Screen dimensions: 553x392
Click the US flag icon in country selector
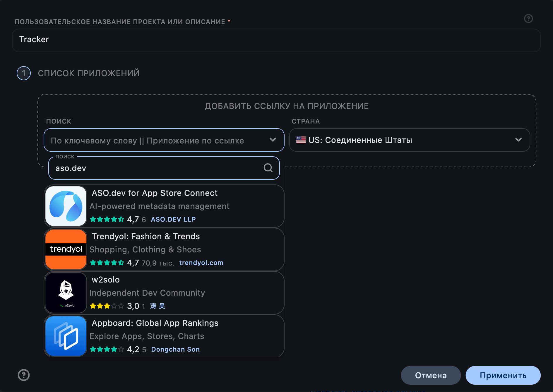[x=301, y=140]
